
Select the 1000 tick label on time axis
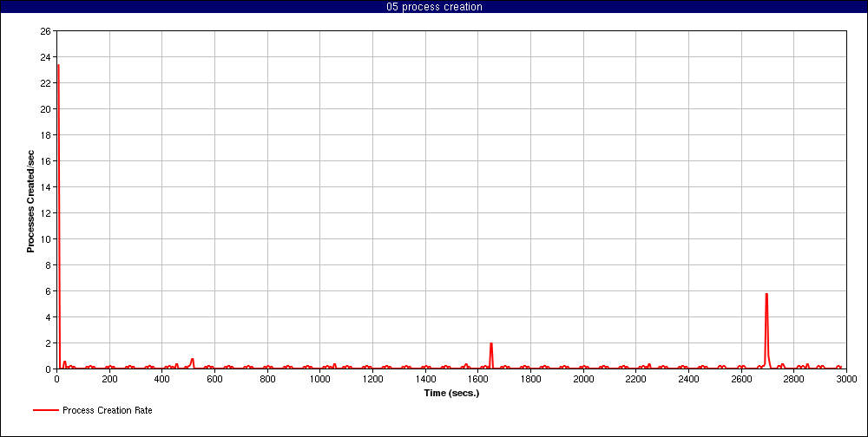[x=320, y=380]
